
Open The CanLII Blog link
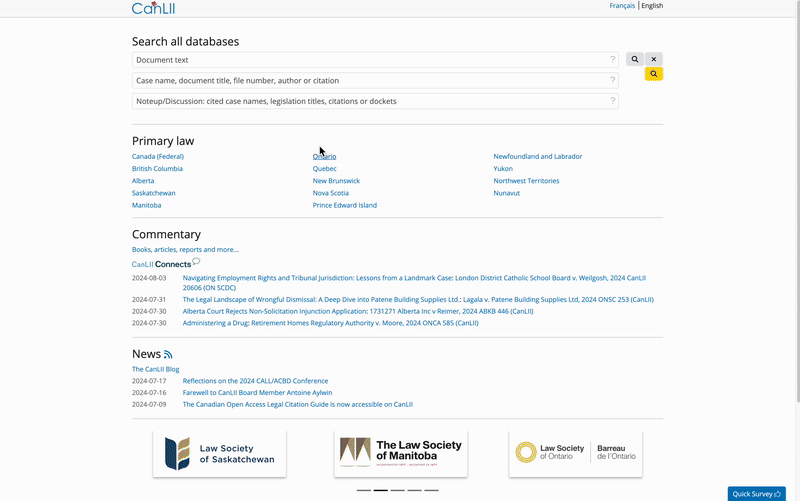tap(156, 369)
